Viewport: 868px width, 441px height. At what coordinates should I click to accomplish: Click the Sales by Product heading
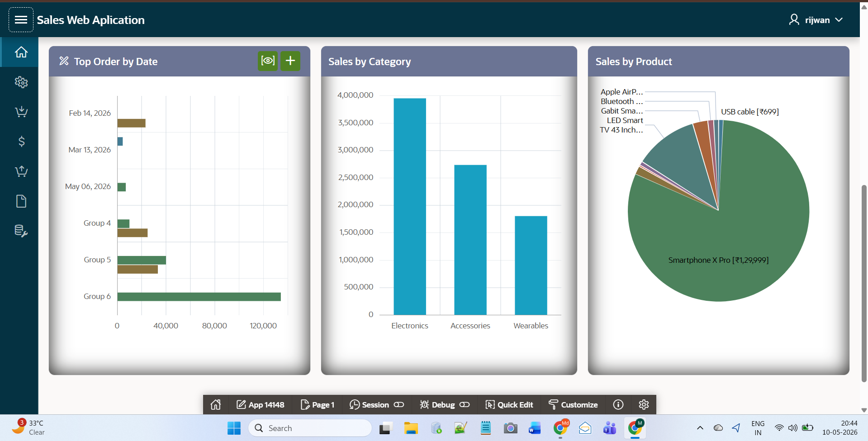click(634, 62)
